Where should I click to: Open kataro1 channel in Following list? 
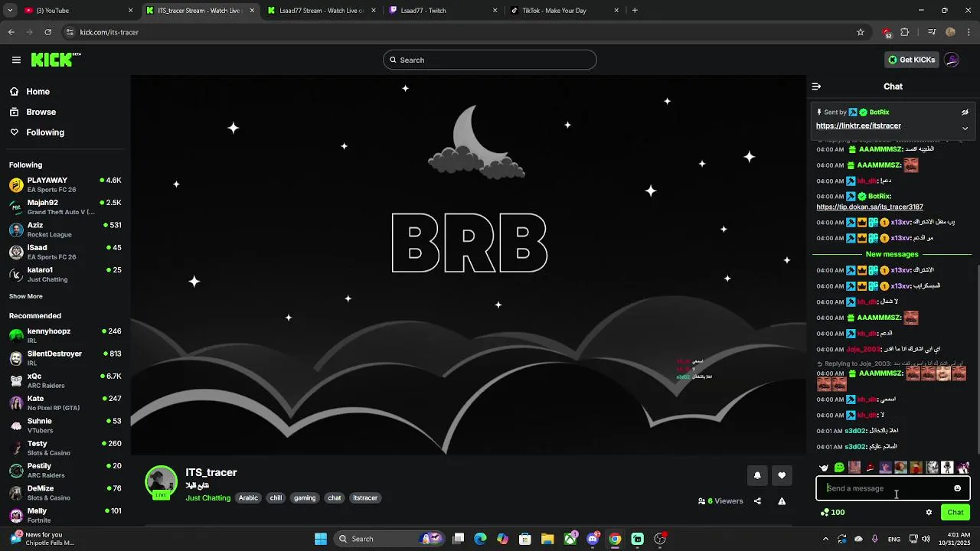pyautogui.click(x=65, y=274)
